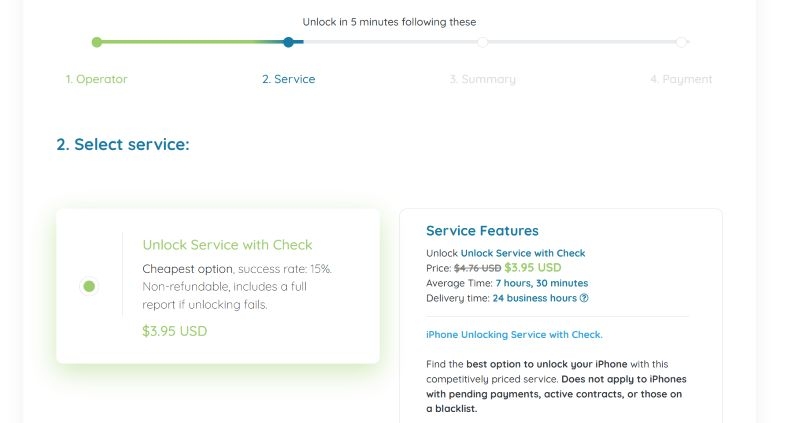Viewport: 800px width, 423px height.
Task: Click the help icon beside 24 business hours
Action: pyautogui.click(x=584, y=298)
